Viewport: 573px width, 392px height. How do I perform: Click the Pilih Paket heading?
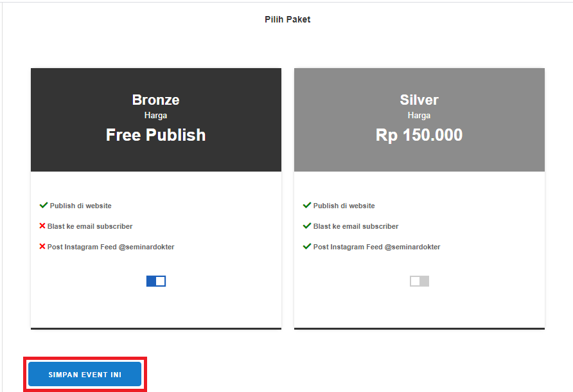pyautogui.click(x=287, y=19)
